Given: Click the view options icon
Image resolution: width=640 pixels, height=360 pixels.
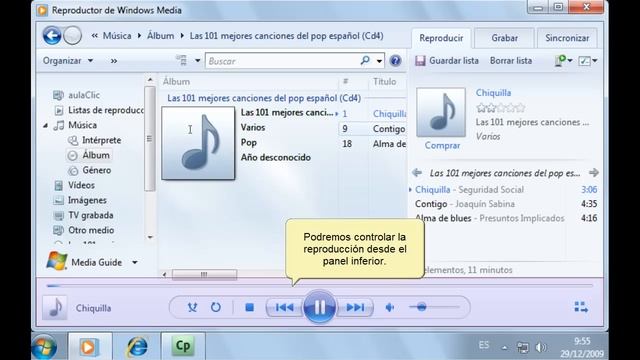Looking at the screenshot, I should point(182,60).
